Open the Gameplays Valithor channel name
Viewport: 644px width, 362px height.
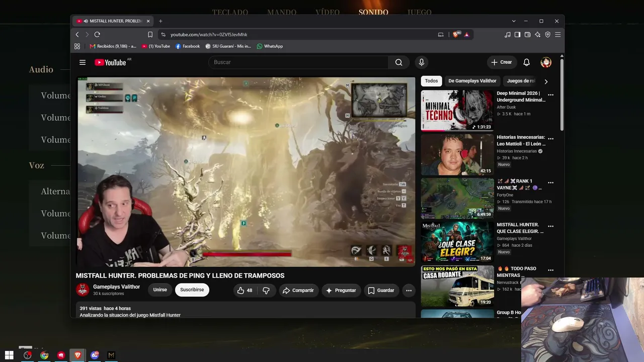click(x=116, y=287)
